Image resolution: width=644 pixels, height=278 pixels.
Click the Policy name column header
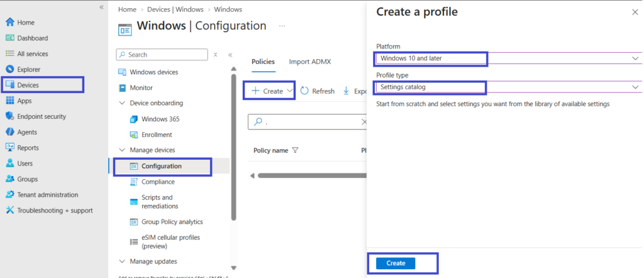tap(271, 150)
